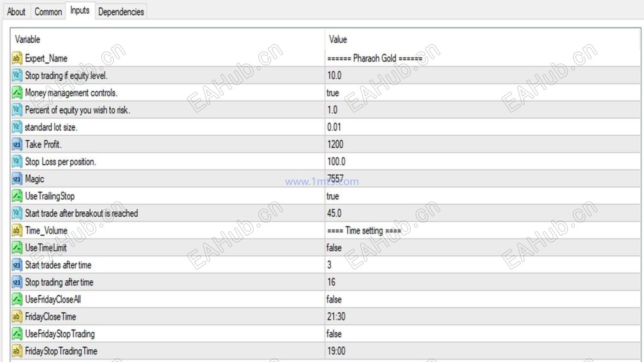Open the Dependencies tab

[121, 11]
